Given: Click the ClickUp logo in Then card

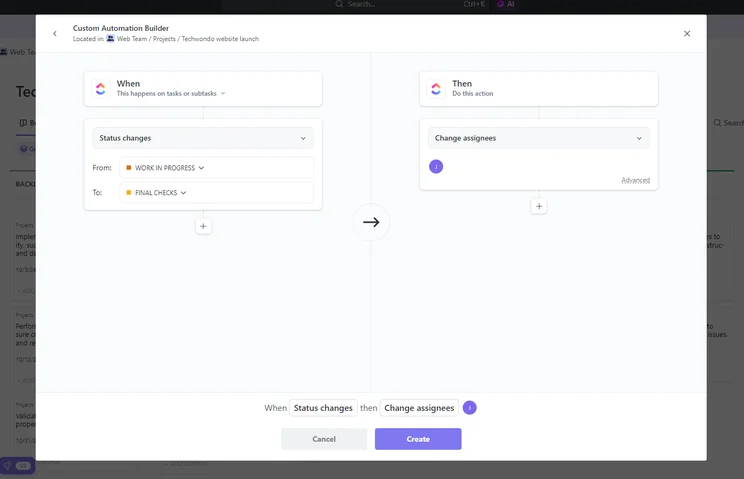Looking at the screenshot, I should [436, 89].
